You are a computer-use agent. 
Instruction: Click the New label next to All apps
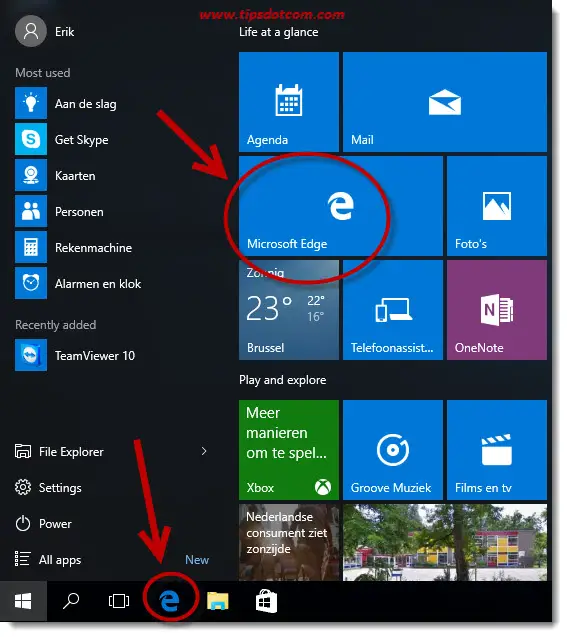(197, 560)
